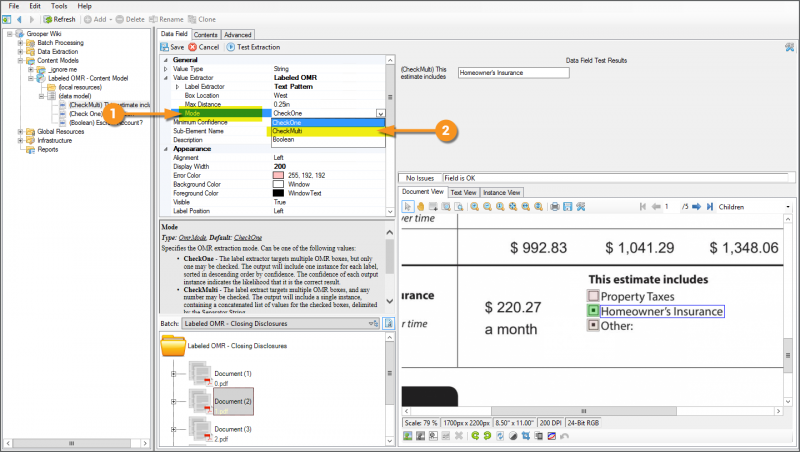Follow the OmrMode type link
Image resolution: width=800 pixels, height=452 pixels.
click(x=192, y=238)
